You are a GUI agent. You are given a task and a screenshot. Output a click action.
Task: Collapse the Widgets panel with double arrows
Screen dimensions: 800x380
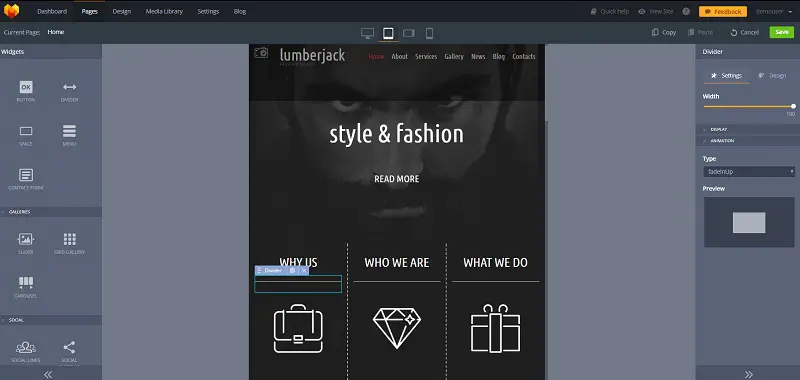tap(48, 374)
